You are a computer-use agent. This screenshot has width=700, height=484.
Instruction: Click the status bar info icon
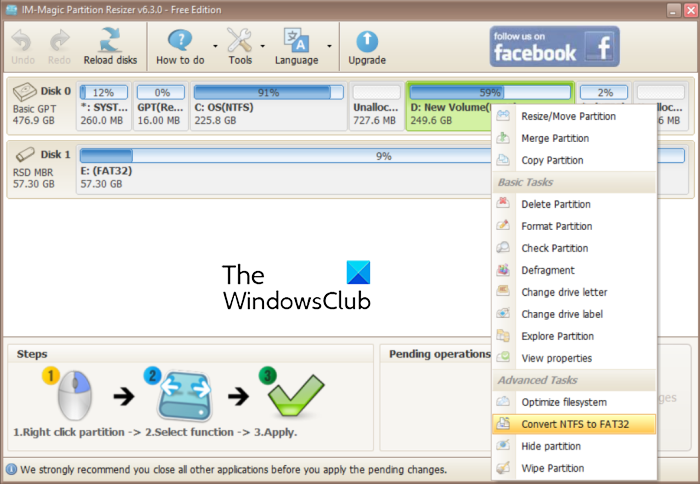pyautogui.click(x=11, y=469)
